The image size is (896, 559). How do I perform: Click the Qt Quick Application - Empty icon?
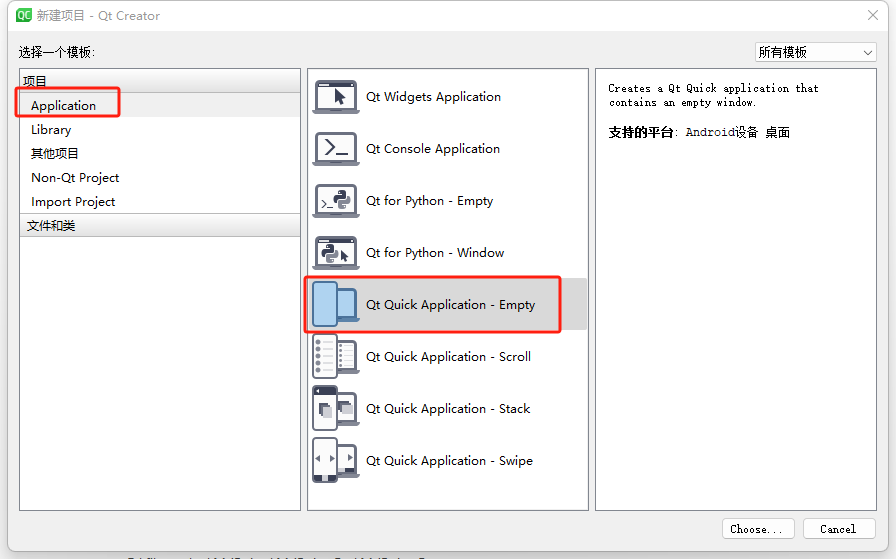pyautogui.click(x=336, y=305)
